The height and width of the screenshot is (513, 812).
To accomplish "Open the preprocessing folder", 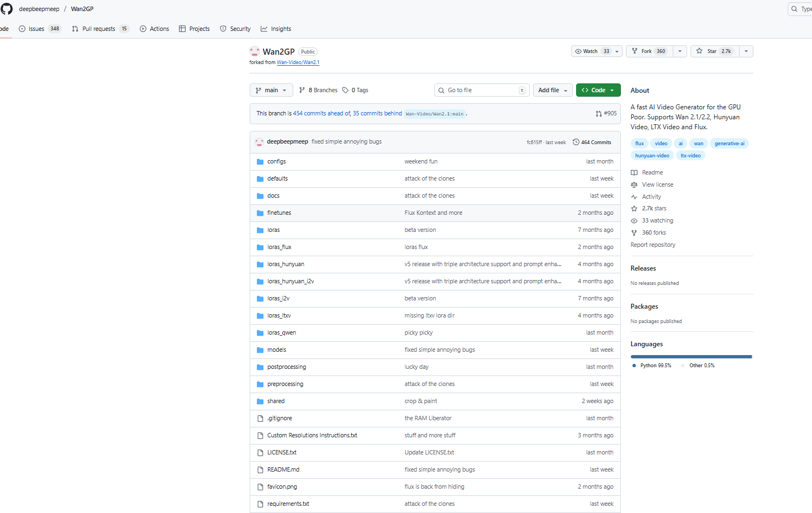I will (285, 384).
